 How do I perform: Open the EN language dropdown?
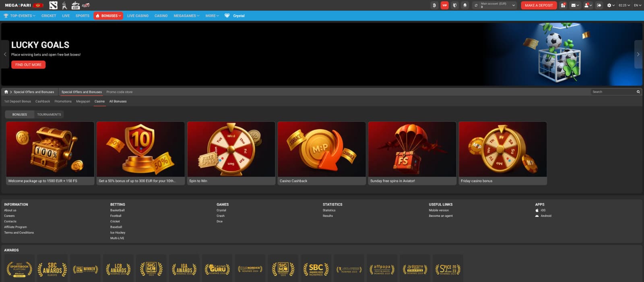pos(638,5)
